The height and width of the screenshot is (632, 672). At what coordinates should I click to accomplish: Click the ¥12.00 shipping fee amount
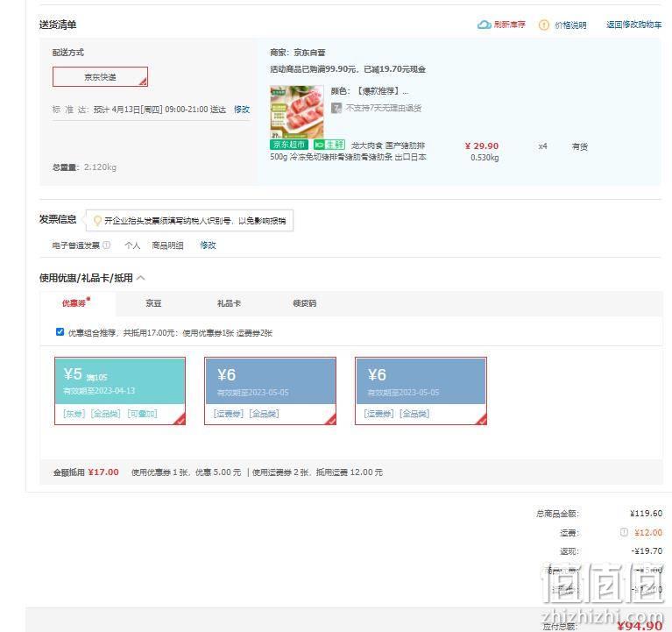click(648, 533)
